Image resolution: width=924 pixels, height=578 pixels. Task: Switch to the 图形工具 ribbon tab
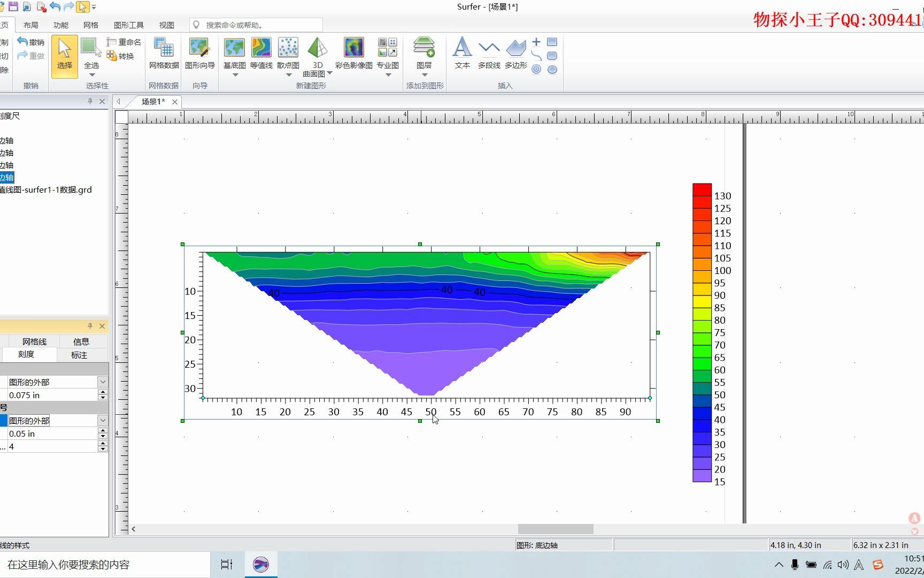129,25
